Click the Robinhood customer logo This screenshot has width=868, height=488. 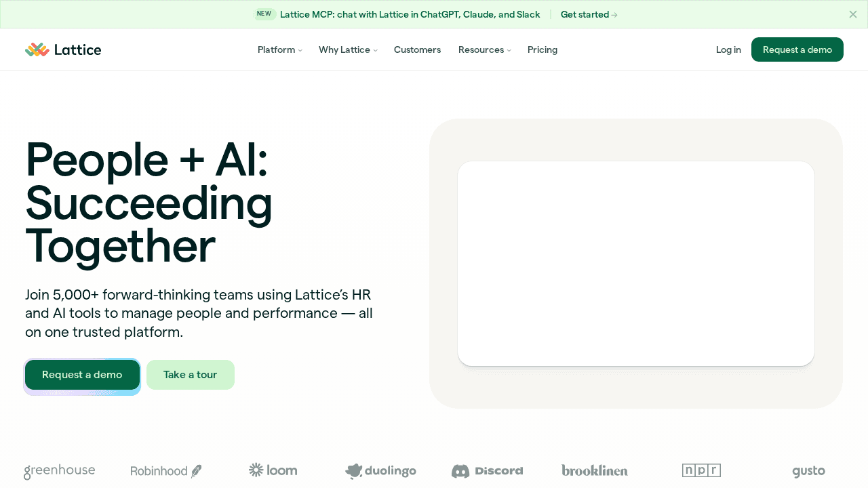pyautogui.click(x=166, y=471)
